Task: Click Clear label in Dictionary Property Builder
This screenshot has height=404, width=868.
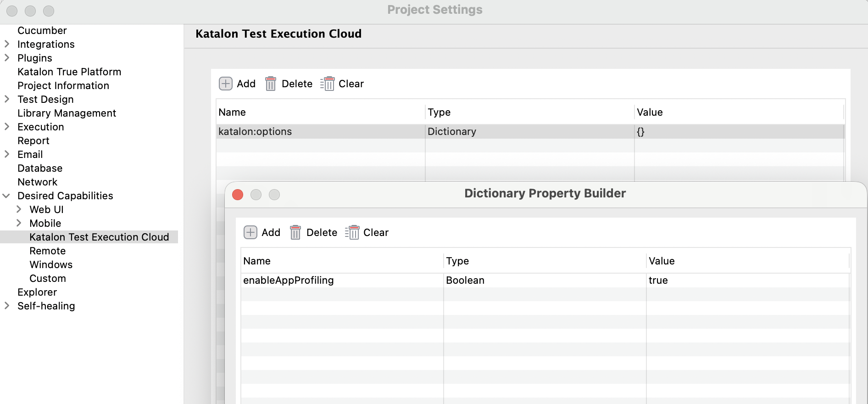Action: (376, 232)
